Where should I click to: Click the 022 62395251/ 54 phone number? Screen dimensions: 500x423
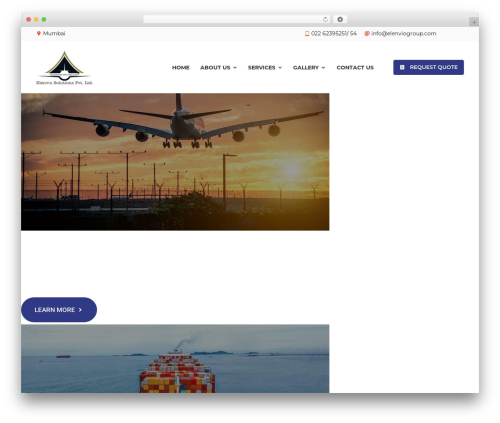click(334, 33)
